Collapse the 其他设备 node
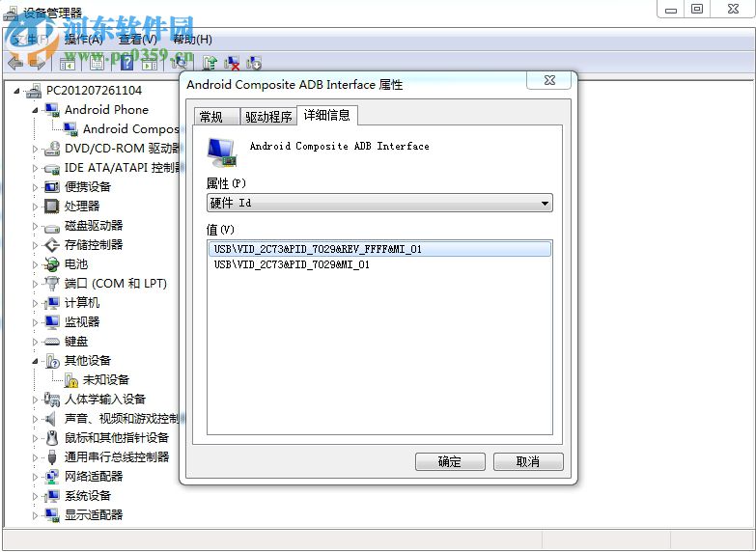 pos(35,361)
